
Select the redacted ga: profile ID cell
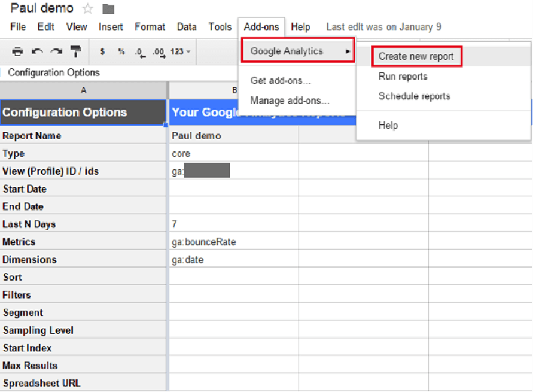tap(234, 171)
